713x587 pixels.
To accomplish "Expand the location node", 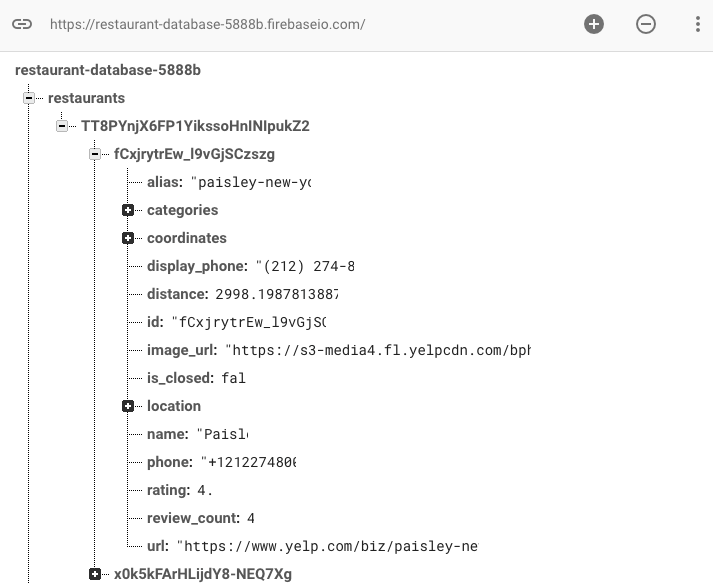I will click(128, 406).
